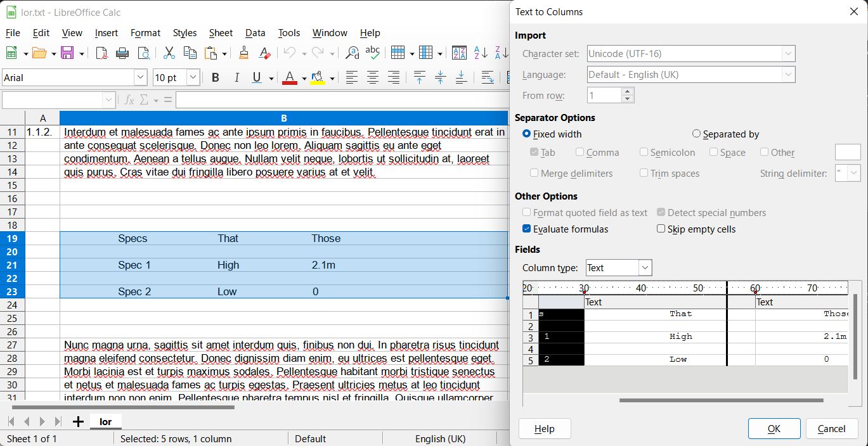
Task: Open the Column type dropdown
Action: tap(619, 268)
